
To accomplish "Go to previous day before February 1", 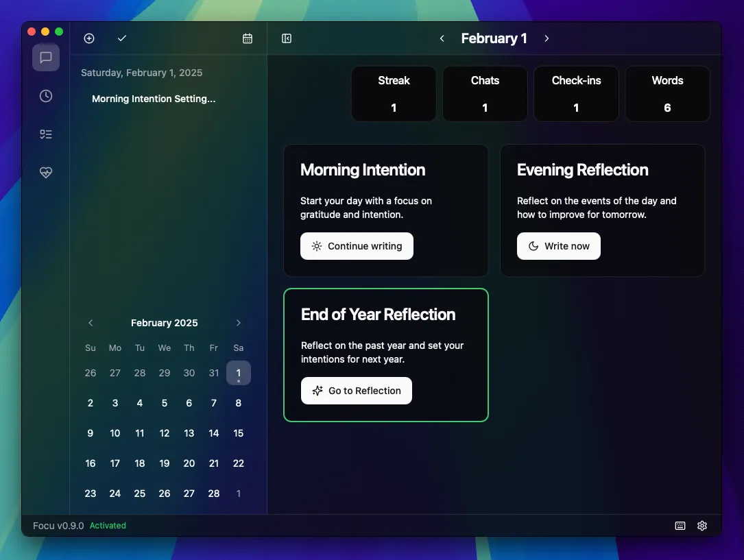I will (442, 38).
